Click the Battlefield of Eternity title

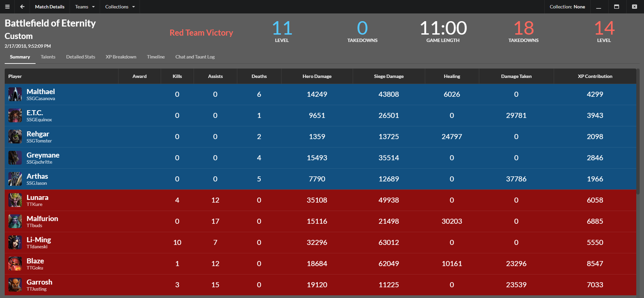tap(50, 23)
